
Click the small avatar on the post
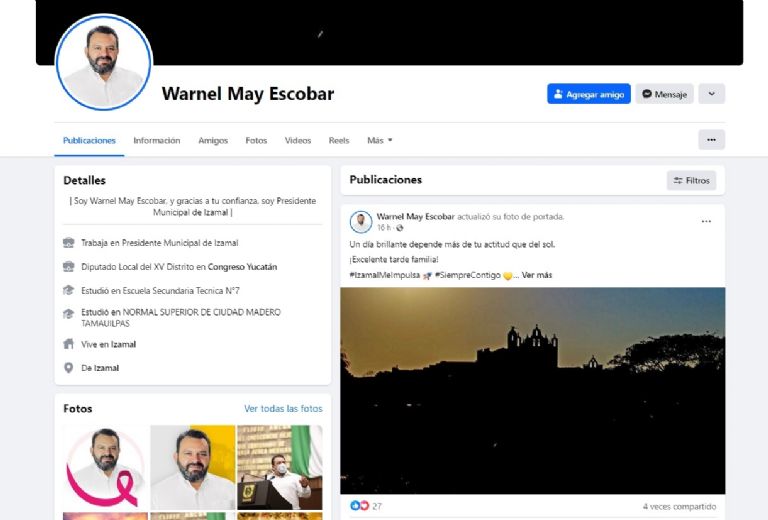tap(361, 222)
